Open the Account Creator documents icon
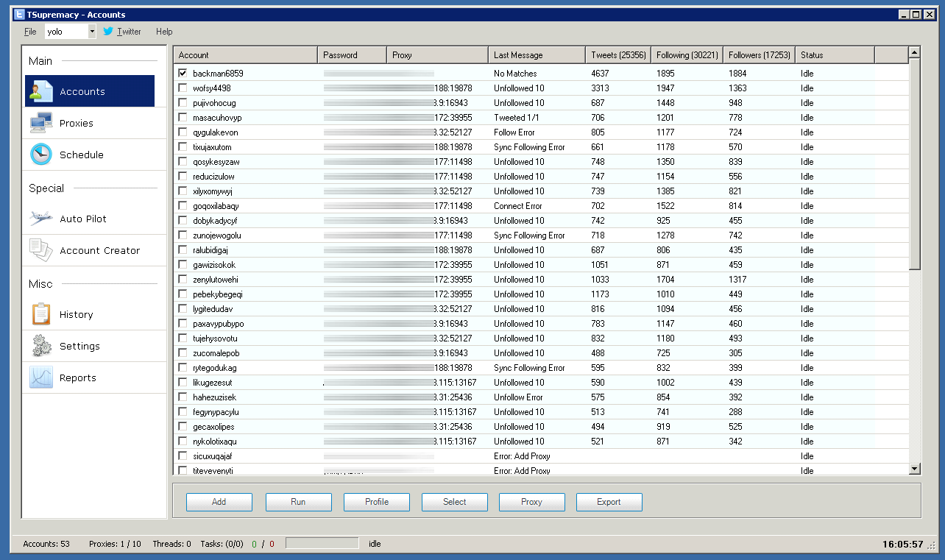The image size is (945, 560). click(x=40, y=250)
